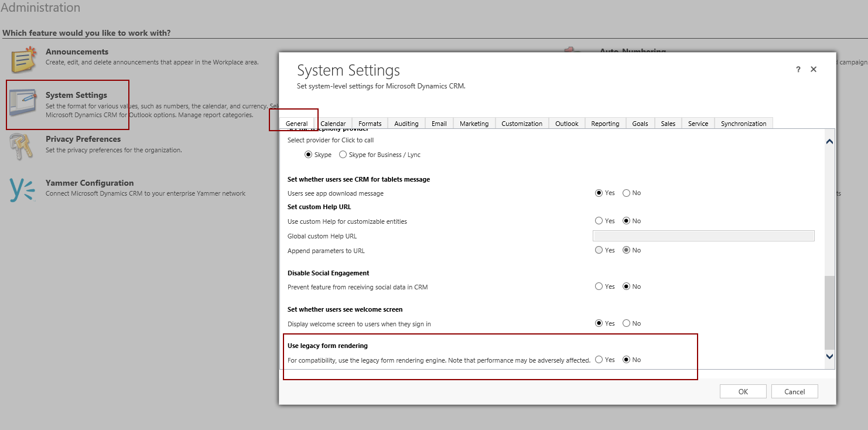Select No for legacy form rendering
Screen dimensions: 868x430
point(626,360)
